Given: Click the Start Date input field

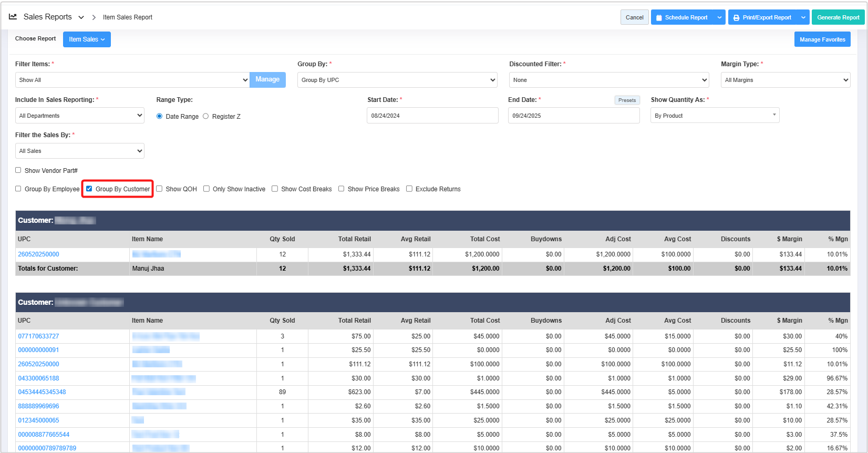Looking at the screenshot, I should [x=432, y=116].
